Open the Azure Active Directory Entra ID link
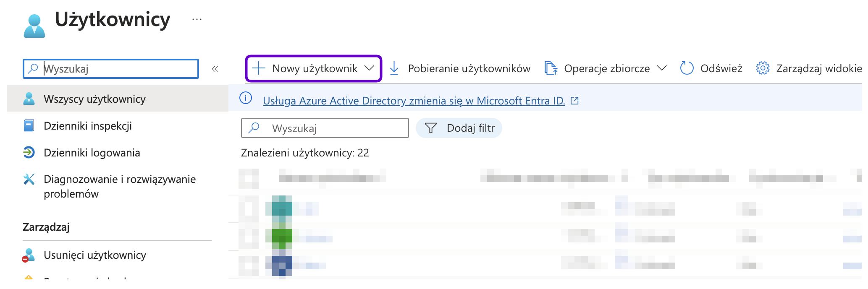The image size is (868, 289). (x=414, y=101)
